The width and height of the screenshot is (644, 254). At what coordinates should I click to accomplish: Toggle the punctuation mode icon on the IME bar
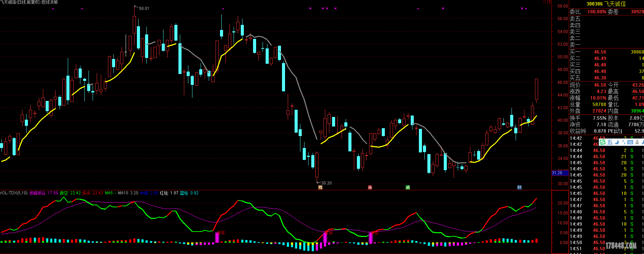pos(624,142)
